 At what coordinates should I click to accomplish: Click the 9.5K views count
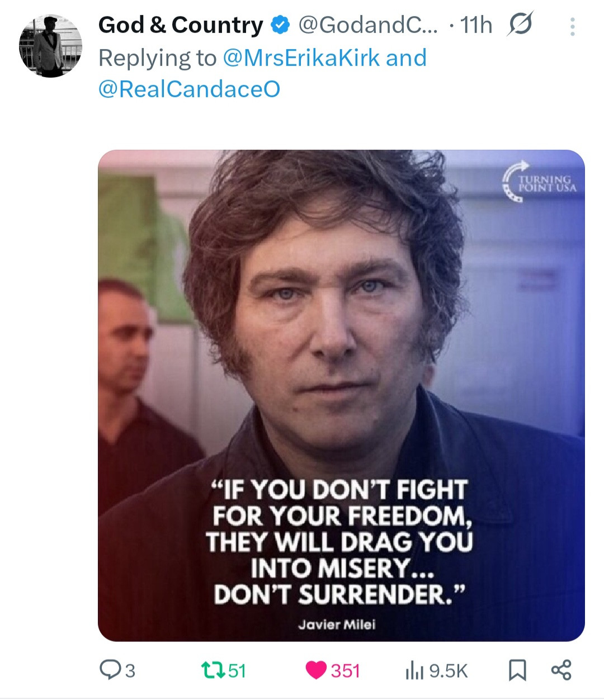pyautogui.click(x=448, y=670)
